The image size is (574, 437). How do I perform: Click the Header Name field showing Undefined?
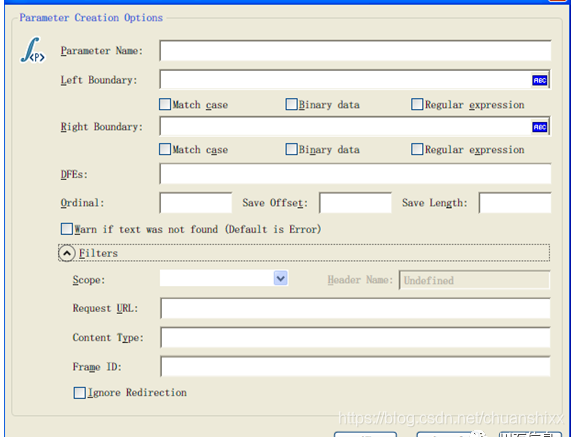point(474,280)
